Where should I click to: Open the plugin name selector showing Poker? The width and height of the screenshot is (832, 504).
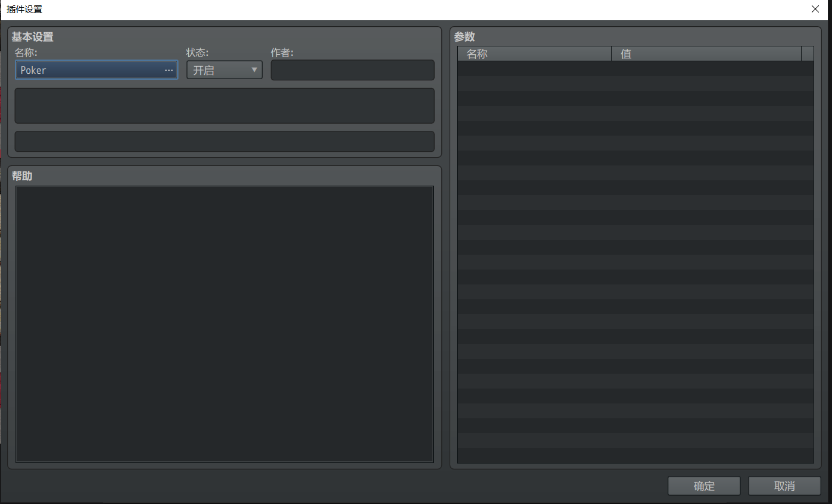pos(96,70)
